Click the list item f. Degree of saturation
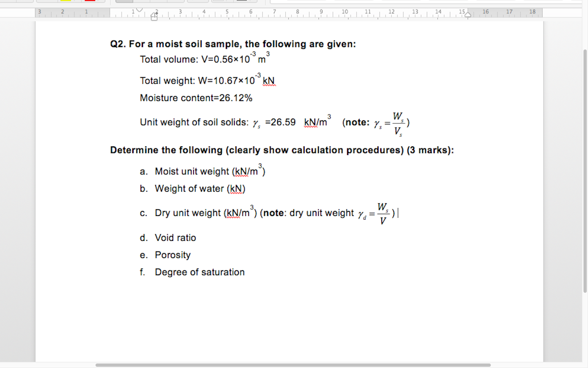 pos(200,272)
